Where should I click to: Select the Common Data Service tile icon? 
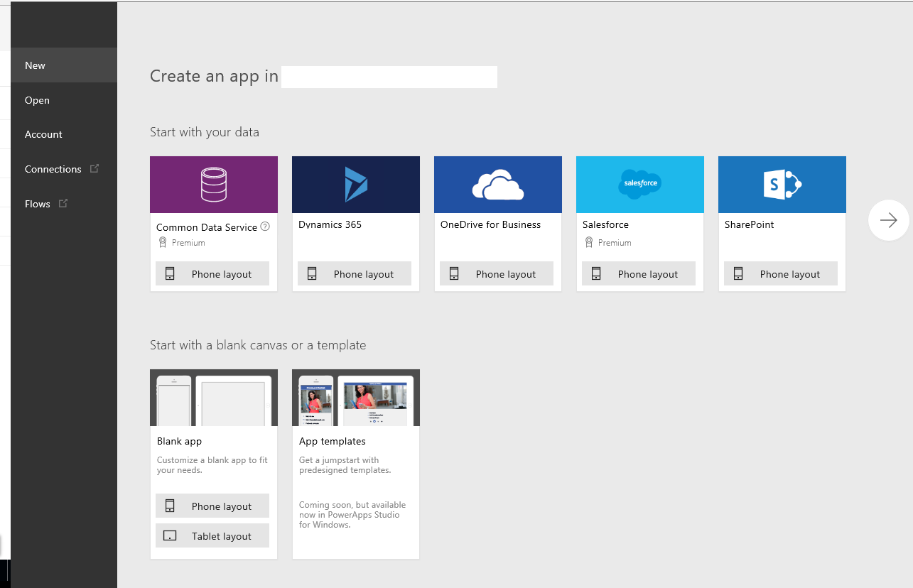pyautogui.click(x=213, y=184)
